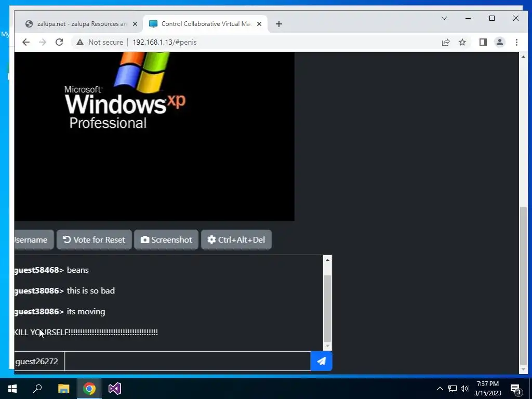
Task: Open Windows taskbar search
Action: (37, 389)
